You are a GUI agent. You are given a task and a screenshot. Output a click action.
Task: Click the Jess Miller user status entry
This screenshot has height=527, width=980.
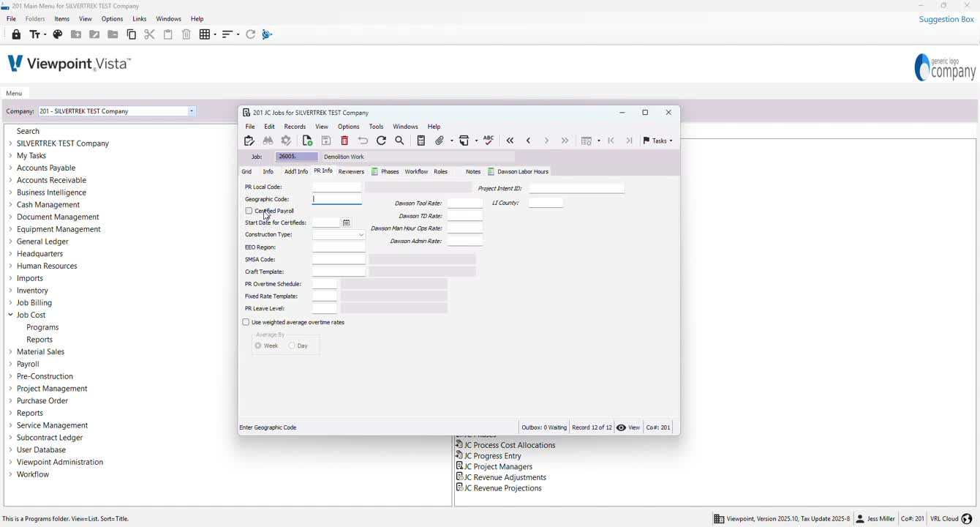tap(875, 519)
